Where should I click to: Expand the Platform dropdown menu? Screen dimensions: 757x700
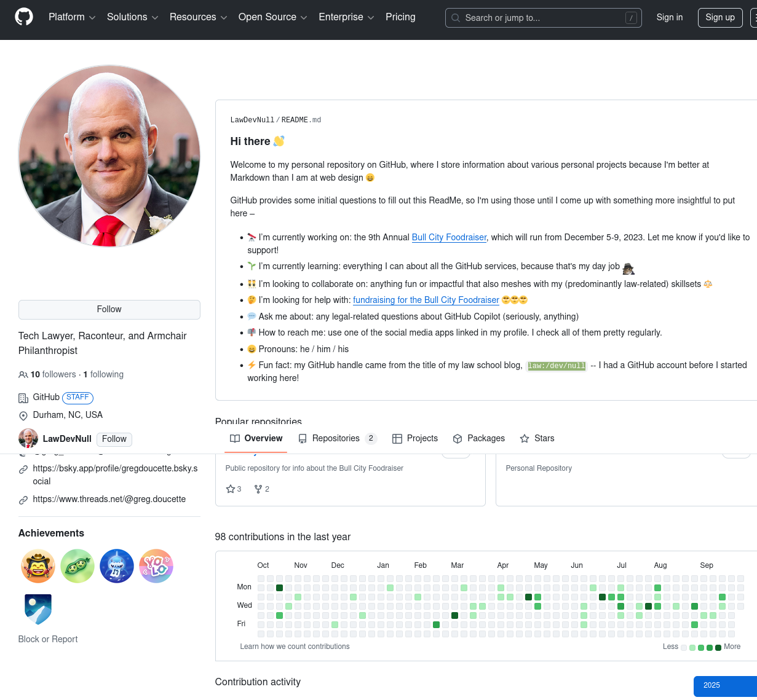pyautogui.click(x=72, y=17)
